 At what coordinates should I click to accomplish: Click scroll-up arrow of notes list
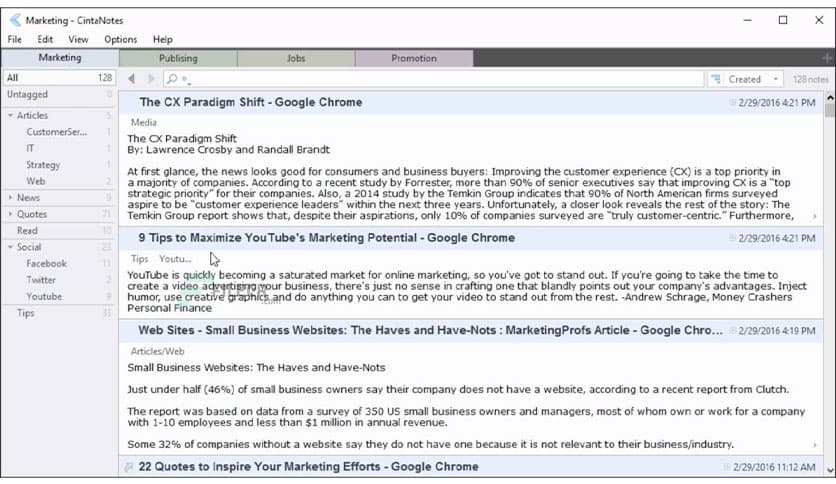[x=827, y=99]
